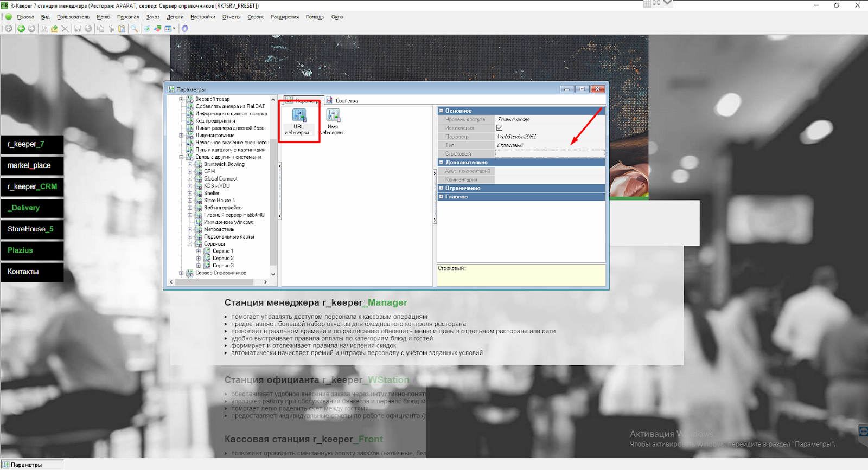Image resolution: width=868 pixels, height=470 pixels.
Task: Click the green status circle before Правка
Action: click(9, 17)
